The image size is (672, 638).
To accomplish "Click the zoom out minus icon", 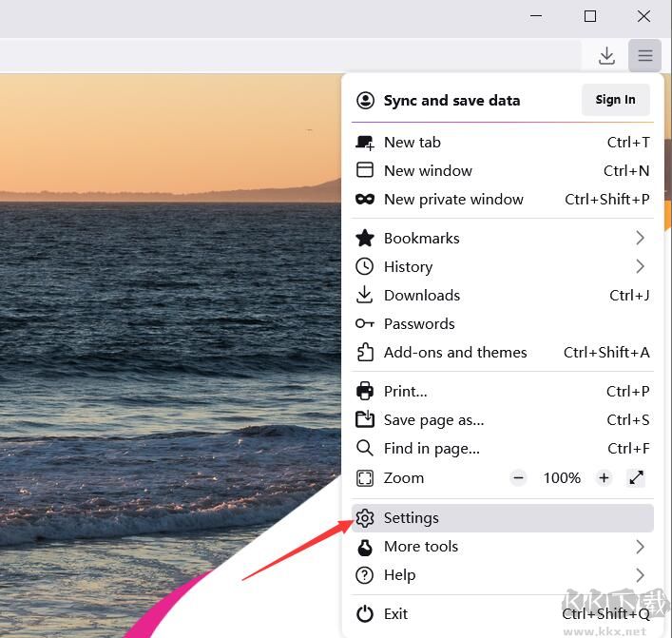I will click(x=518, y=478).
